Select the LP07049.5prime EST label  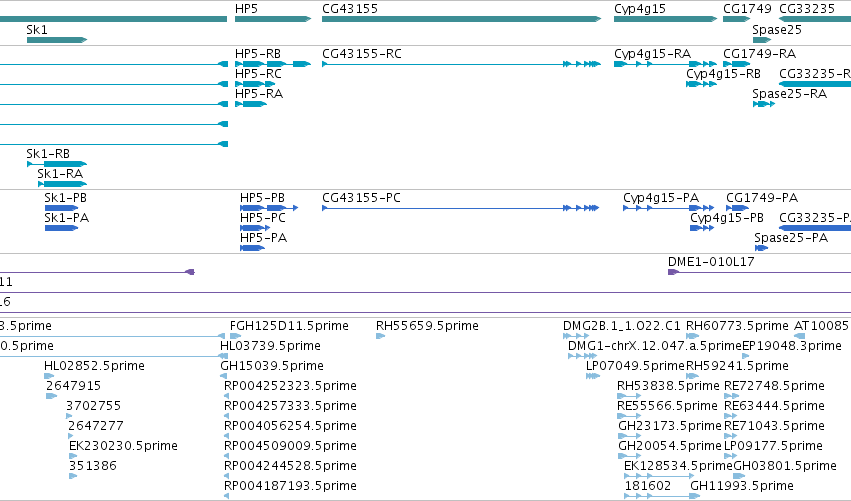click(x=635, y=366)
